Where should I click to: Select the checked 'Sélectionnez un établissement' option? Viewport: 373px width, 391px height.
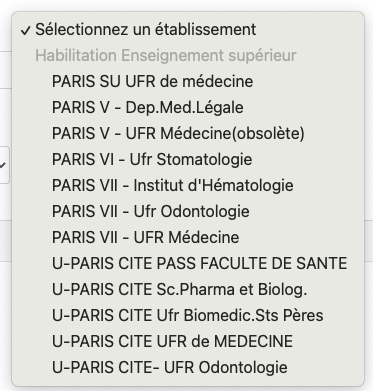tap(188, 29)
